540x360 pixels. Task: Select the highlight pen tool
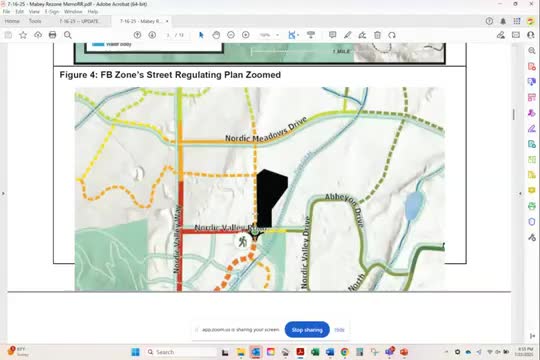347,35
